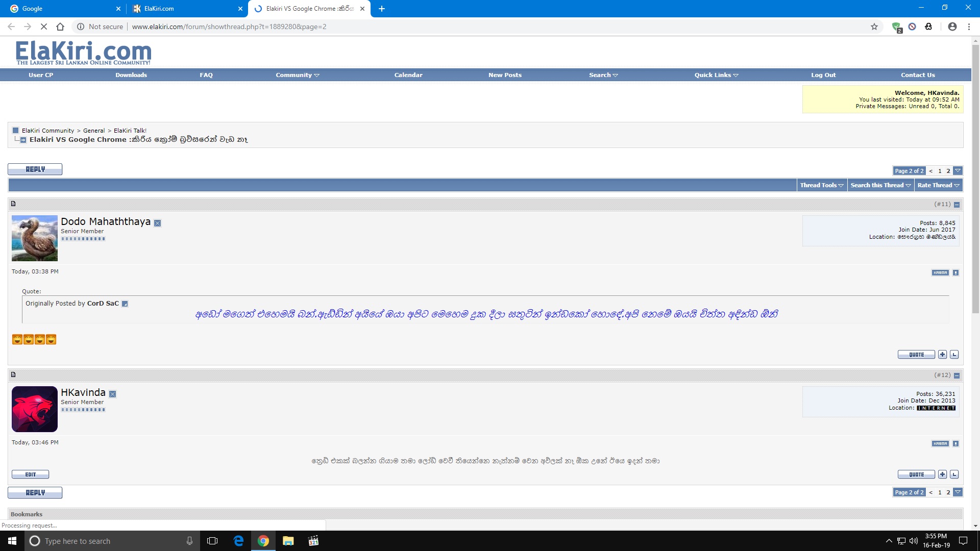980x551 pixels.
Task: Edit HKavinda's post
Action: 31,474
